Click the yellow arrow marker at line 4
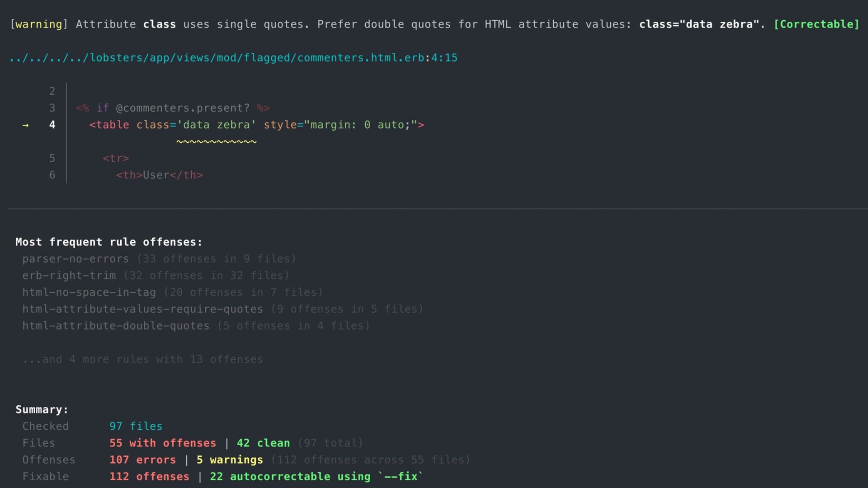The image size is (868, 488). click(x=25, y=125)
